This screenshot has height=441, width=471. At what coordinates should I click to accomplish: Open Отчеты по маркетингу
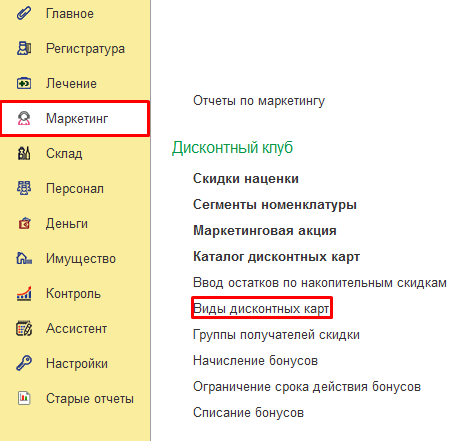(259, 101)
